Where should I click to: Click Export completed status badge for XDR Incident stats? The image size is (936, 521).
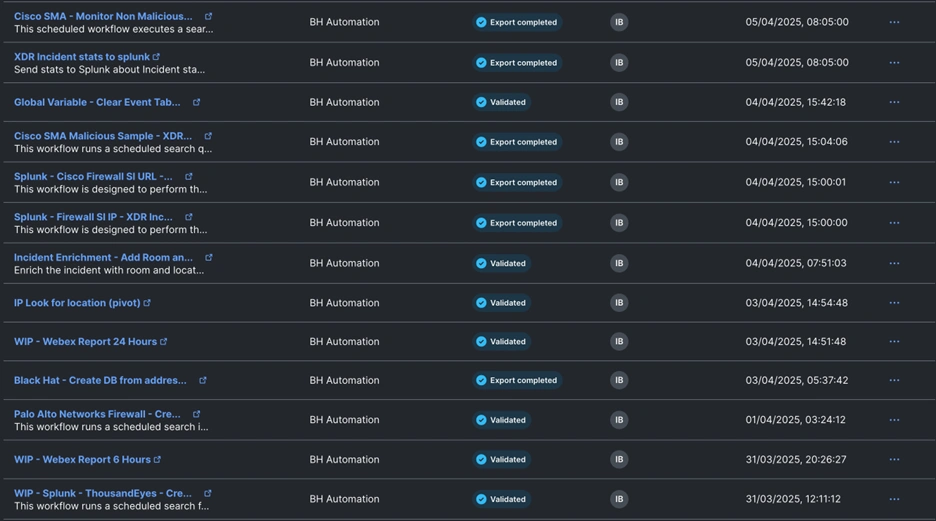(517, 63)
